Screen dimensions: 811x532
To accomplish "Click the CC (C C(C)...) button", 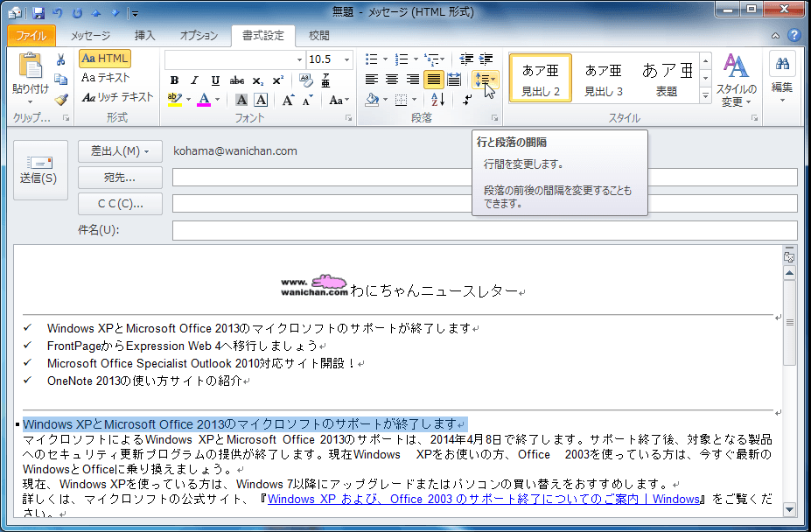I will point(120,204).
